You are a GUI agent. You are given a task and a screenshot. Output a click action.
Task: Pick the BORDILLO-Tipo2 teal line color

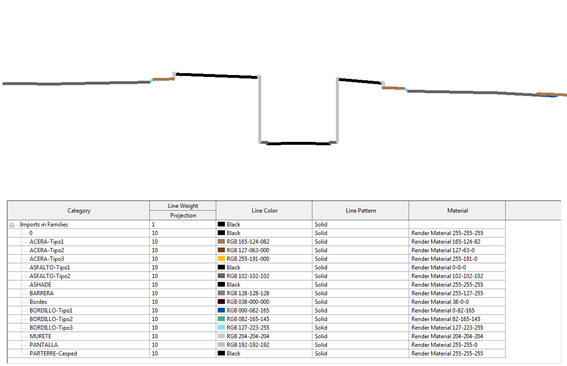pyautogui.click(x=221, y=319)
